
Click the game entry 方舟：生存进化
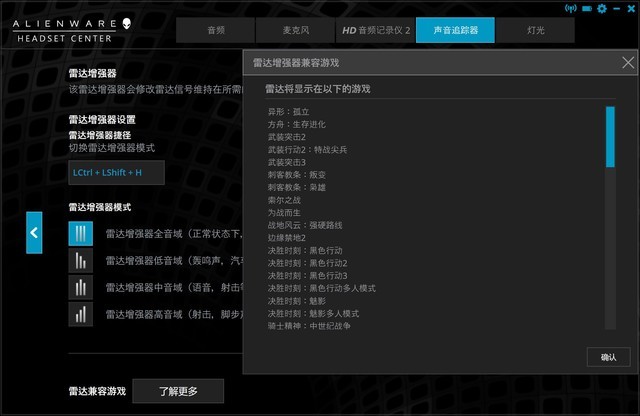297,125
